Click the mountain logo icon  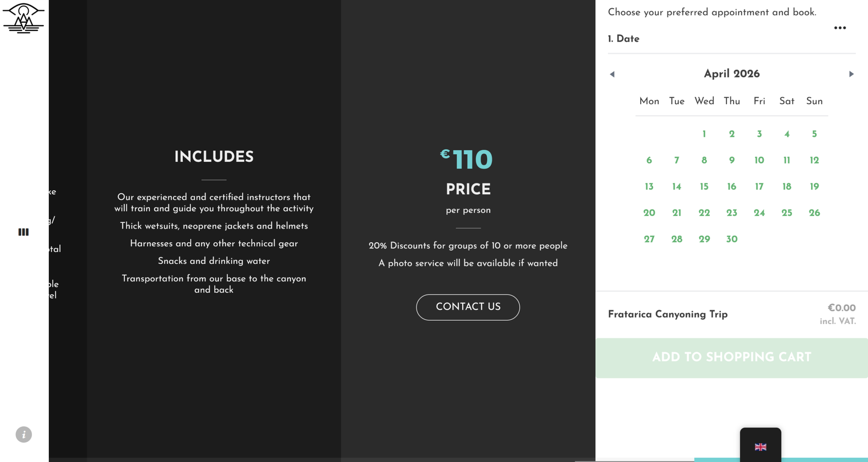pyautogui.click(x=23, y=18)
